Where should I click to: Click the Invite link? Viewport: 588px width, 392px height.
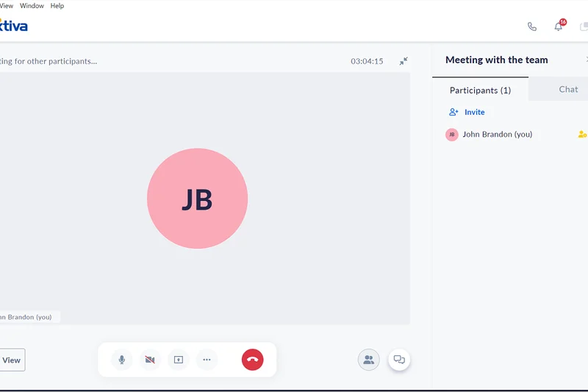[474, 112]
